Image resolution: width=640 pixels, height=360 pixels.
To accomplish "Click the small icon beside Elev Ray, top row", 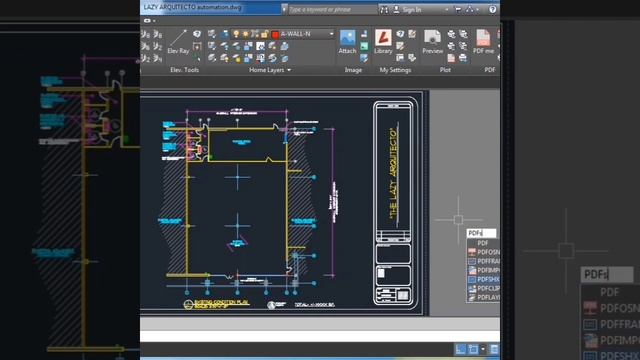I will point(197,34).
